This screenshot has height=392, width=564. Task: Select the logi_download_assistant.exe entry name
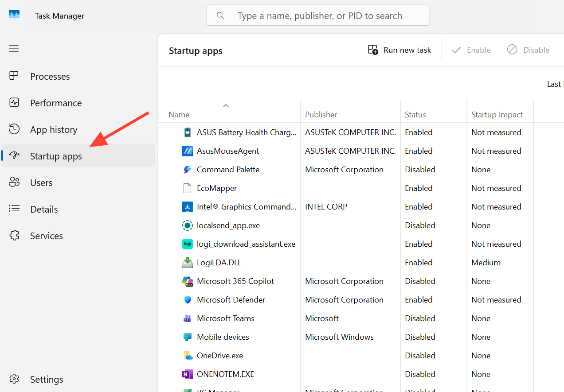pos(246,244)
